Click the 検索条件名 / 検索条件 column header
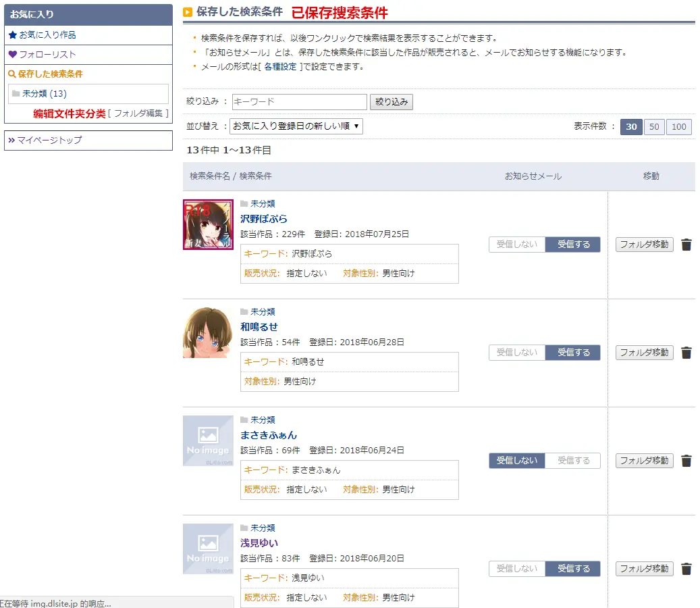700x608 pixels. [x=231, y=176]
